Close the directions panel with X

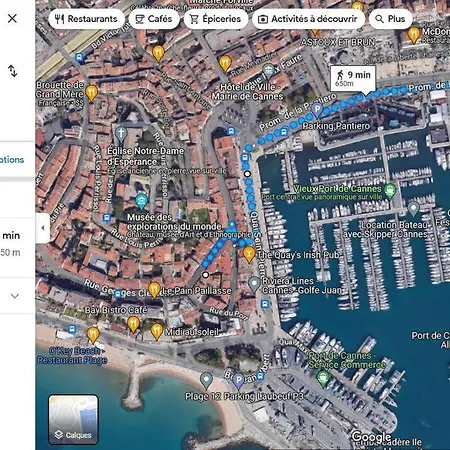pyautogui.click(x=12, y=18)
